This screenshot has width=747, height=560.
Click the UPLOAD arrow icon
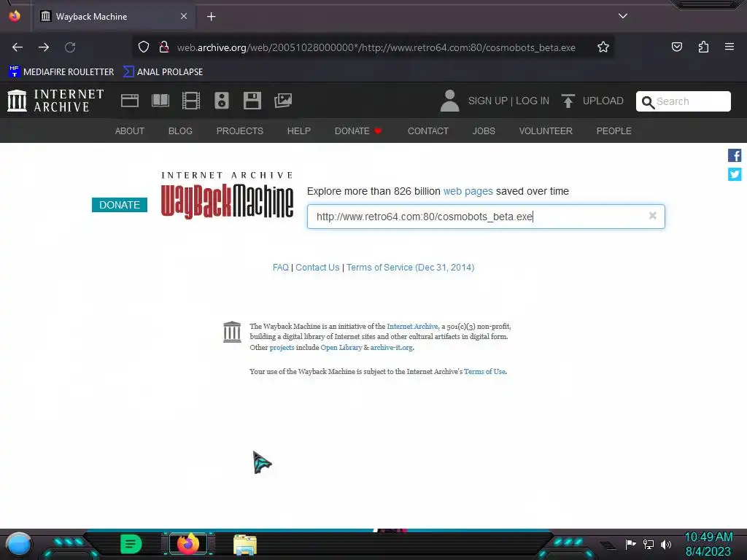pyautogui.click(x=568, y=101)
